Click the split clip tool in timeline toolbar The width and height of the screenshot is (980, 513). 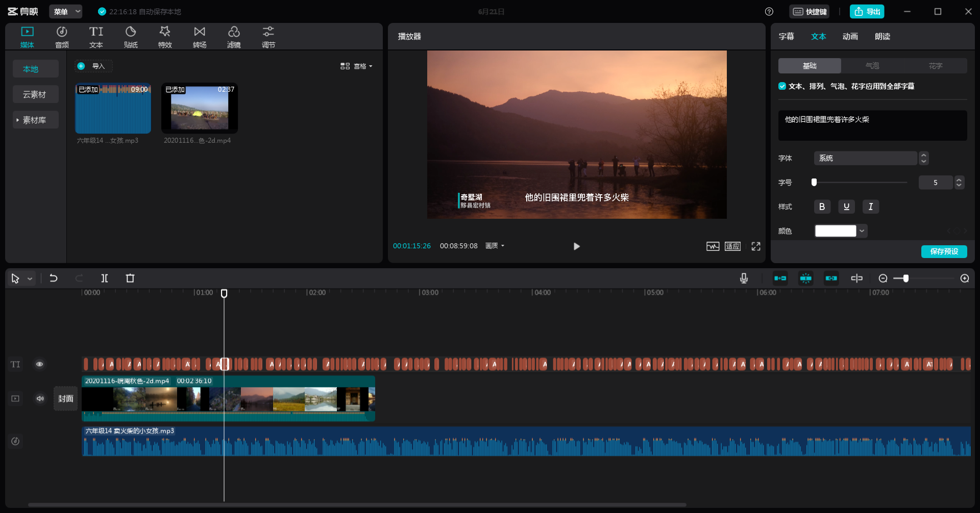tap(105, 278)
